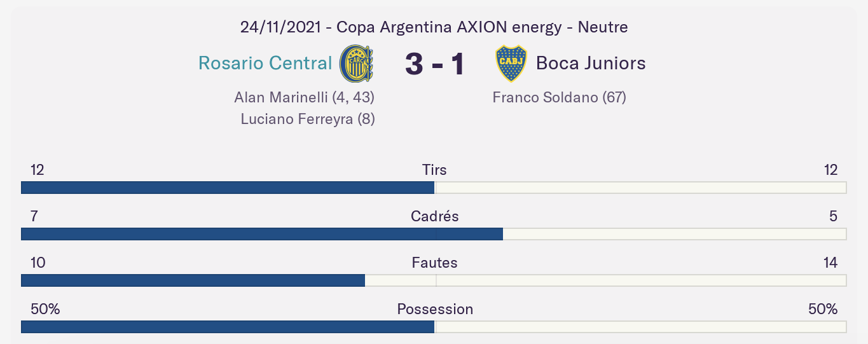Viewport: 868px width, 344px height.
Task: Click the Boca Juniors CABJ crest
Action: [x=511, y=64]
